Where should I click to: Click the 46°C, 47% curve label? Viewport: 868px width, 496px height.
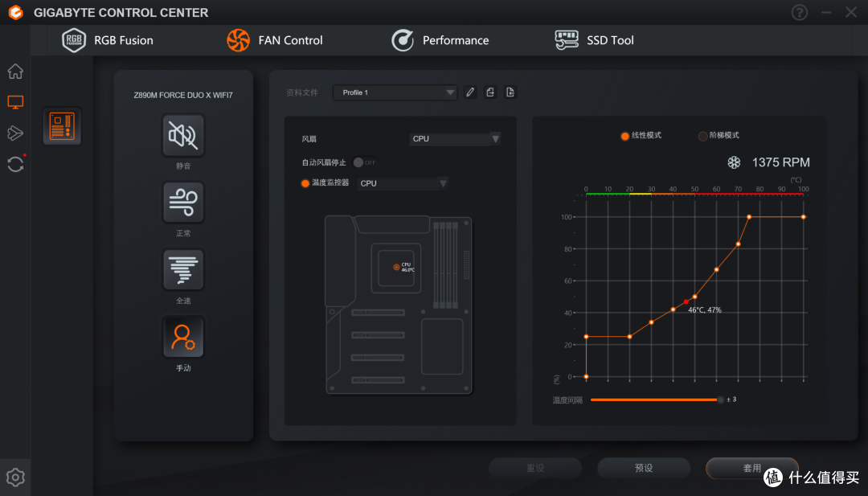(x=705, y=310)
